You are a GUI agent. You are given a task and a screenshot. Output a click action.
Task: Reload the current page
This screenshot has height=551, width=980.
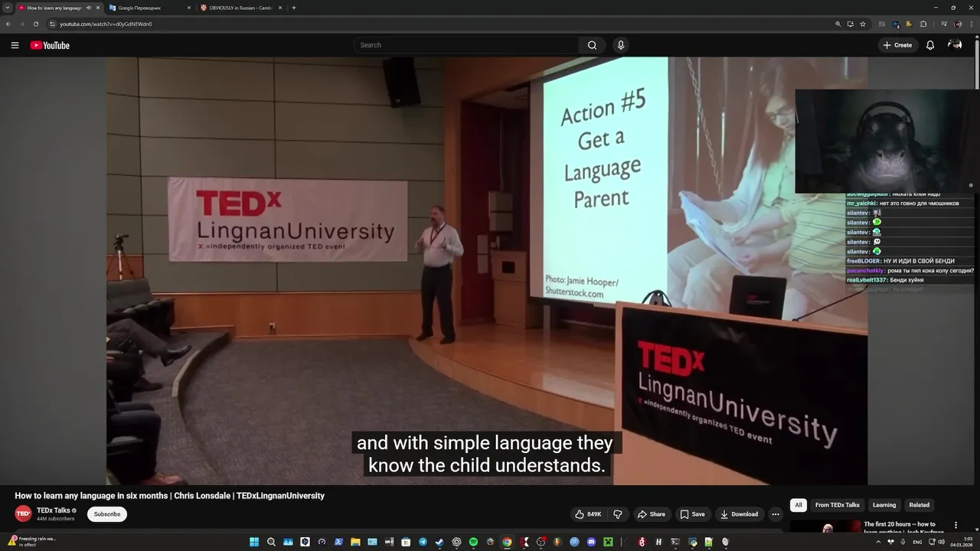[x=35, y=24]
